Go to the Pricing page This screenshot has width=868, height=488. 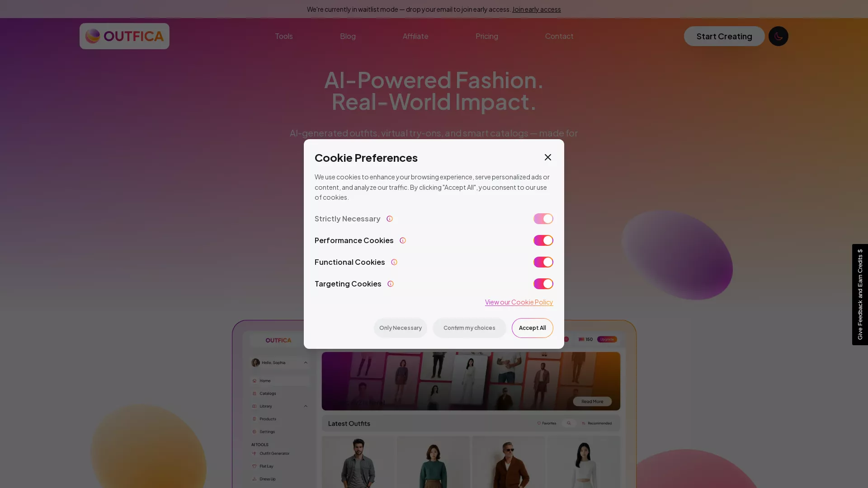pos(487,36)
